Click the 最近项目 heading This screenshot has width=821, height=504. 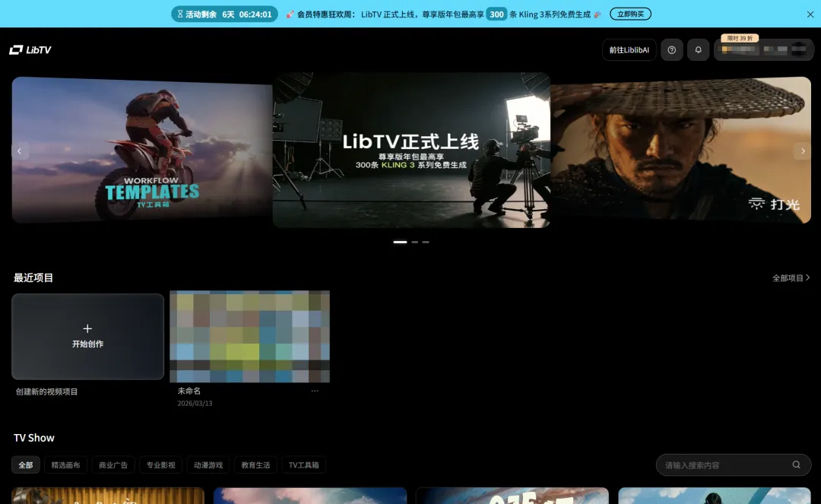pyautogui.click(x=33, y=278)
